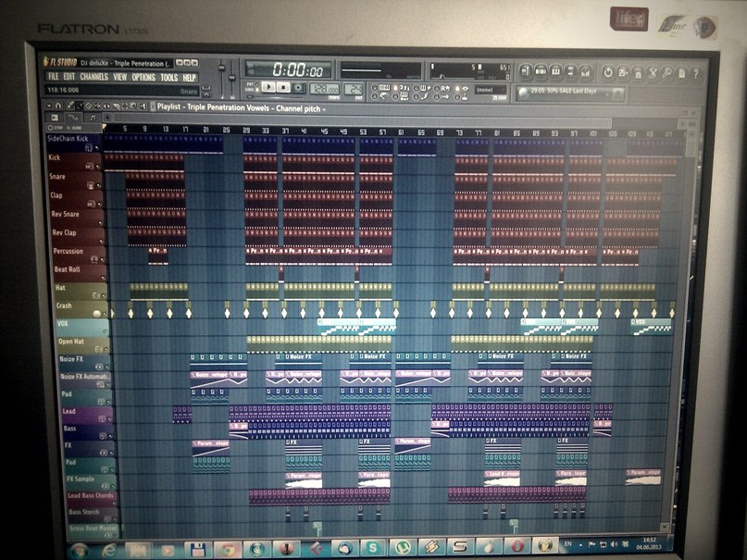The width and height of the screenshot is (747, 560).
Task: Start playback with the Play button
Action: tap(268, 87)
